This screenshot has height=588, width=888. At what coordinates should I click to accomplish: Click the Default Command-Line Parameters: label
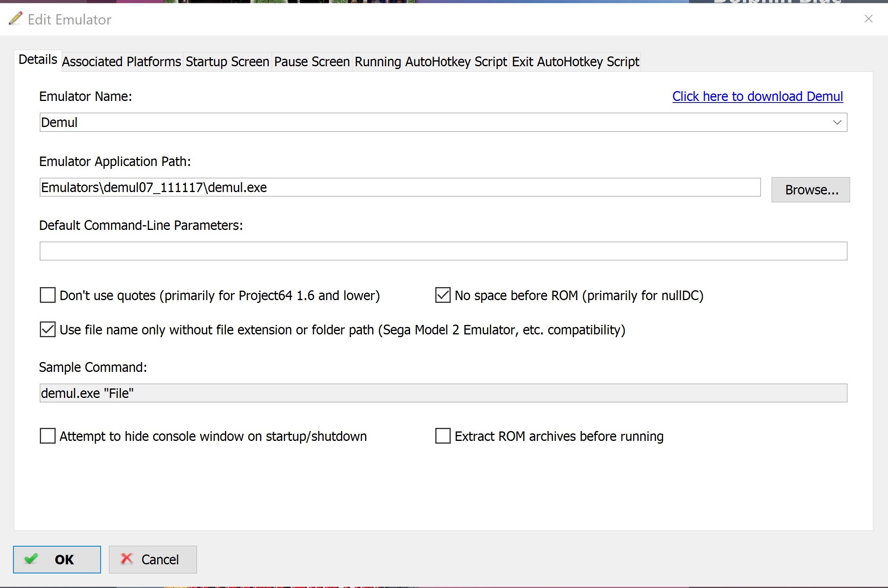(x=141, y=225)
